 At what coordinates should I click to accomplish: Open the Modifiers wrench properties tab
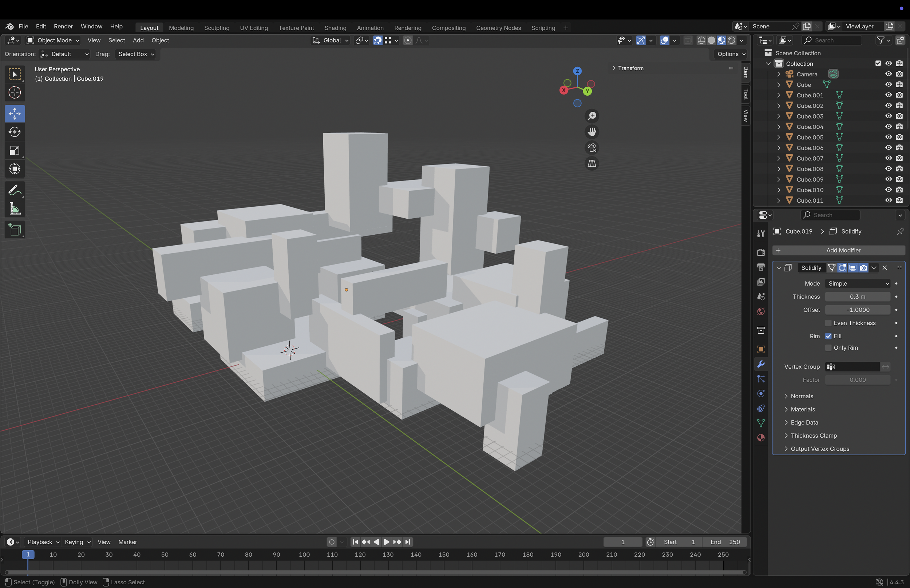(761, 364)
